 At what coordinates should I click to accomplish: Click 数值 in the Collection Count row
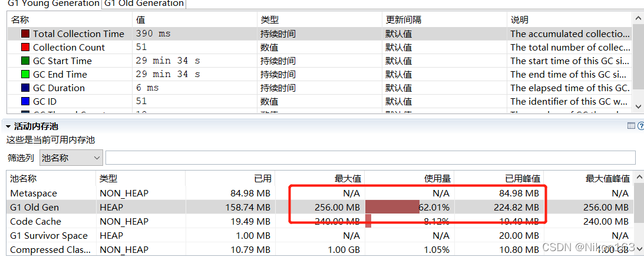coord(269,48)
